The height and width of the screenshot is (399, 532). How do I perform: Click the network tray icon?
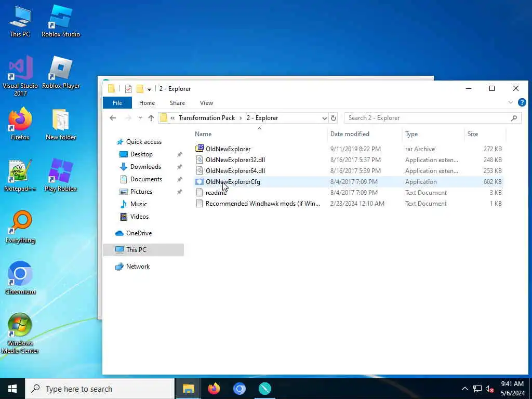coord(477,389)
